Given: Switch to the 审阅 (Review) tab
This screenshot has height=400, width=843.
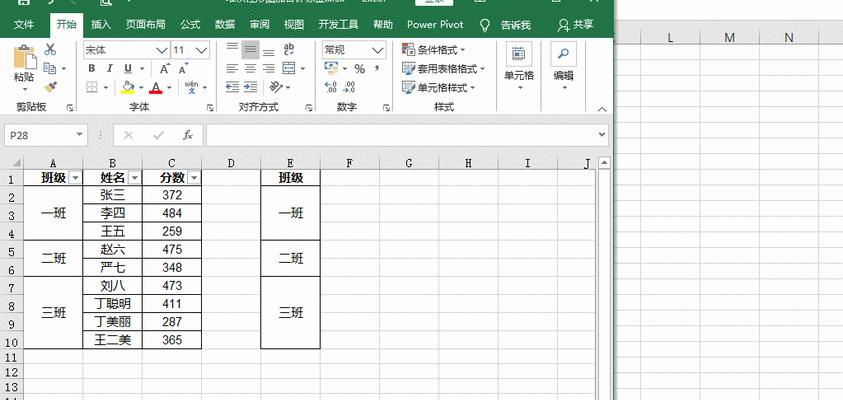Looking at the screenshot, I should click(x=260, y=25).
